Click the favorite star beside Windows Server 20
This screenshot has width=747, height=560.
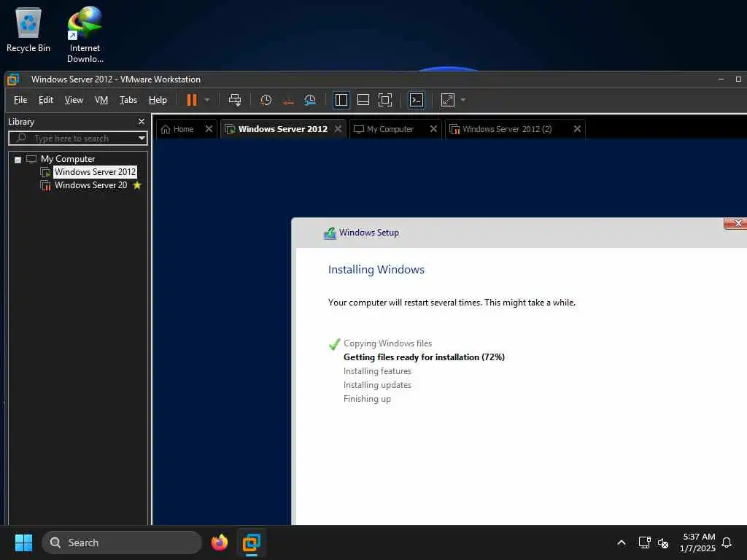[x=137, y=185]
